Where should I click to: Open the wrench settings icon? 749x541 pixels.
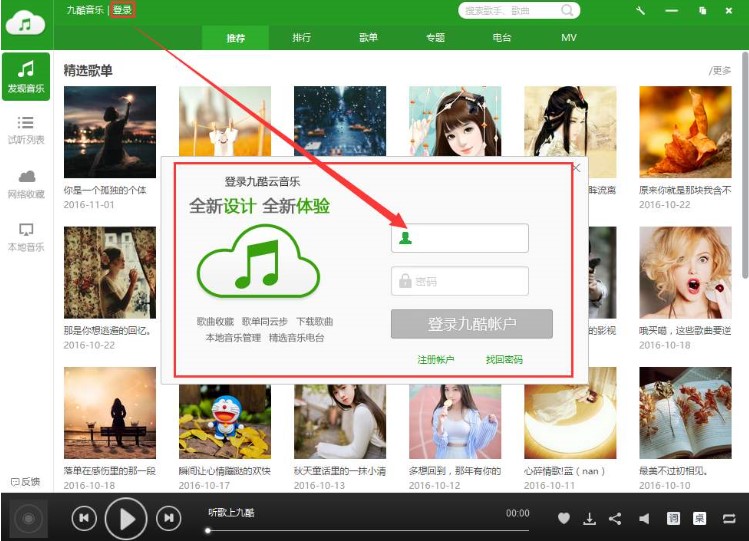pyautogui.click(x=640, y=10)
